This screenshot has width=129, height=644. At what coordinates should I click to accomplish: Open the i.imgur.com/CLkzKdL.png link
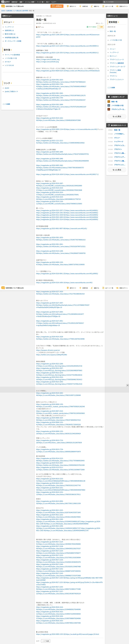pos(48,59)
